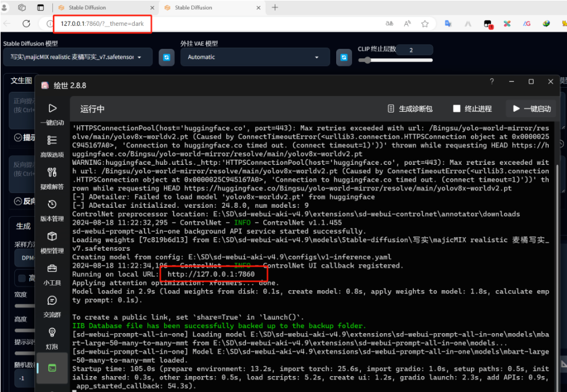Screen dimensions: 567x392
Task: Open 小工具 toolbox in sidebar
Action: 52,273
